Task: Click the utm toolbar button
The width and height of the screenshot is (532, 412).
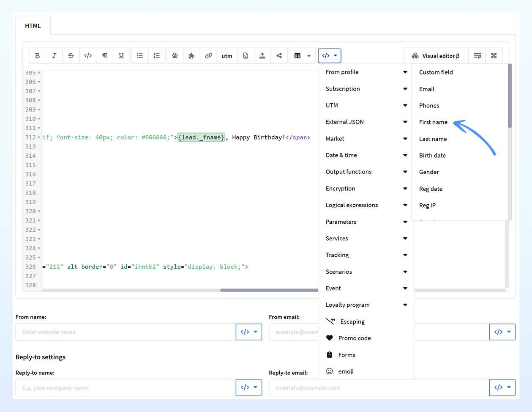Action: [x=227, y=56]
